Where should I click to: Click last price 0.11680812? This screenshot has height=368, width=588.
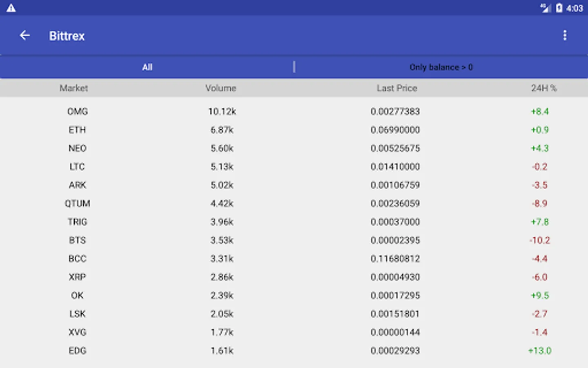395,258
